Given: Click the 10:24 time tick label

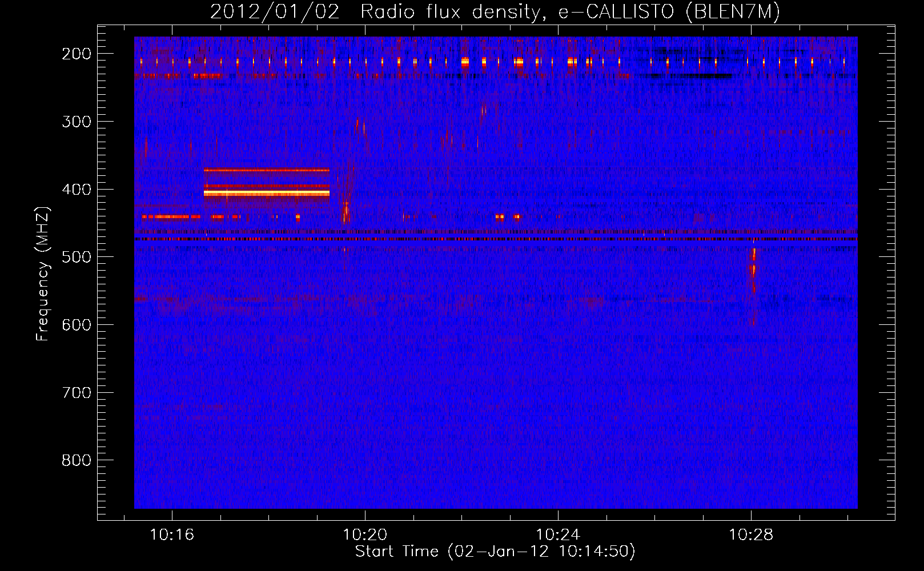Looking at the screenshot, I should coord(558,535).
